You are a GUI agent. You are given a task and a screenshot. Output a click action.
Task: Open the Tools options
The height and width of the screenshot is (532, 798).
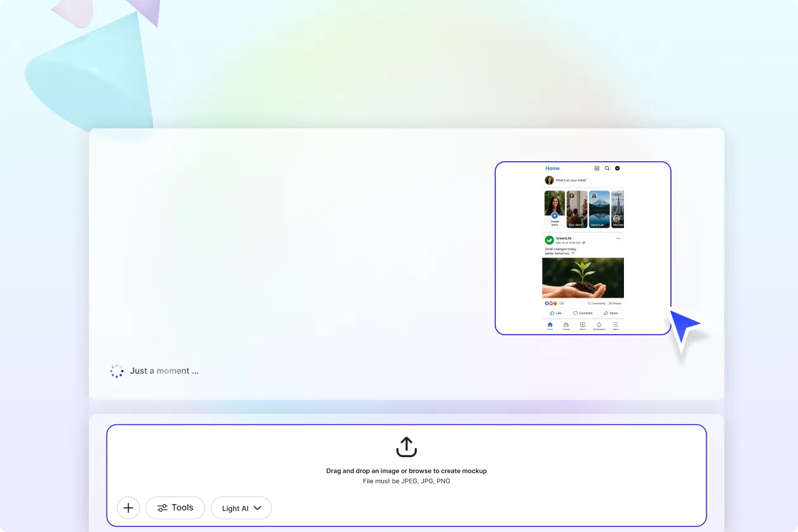(x=175, y=508)
